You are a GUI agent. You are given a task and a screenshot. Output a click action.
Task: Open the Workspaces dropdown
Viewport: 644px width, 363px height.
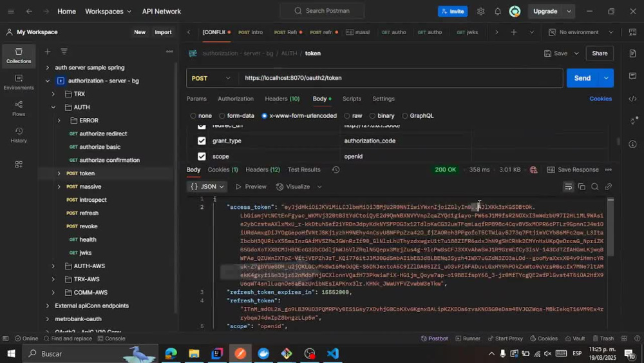pos(108,12)
